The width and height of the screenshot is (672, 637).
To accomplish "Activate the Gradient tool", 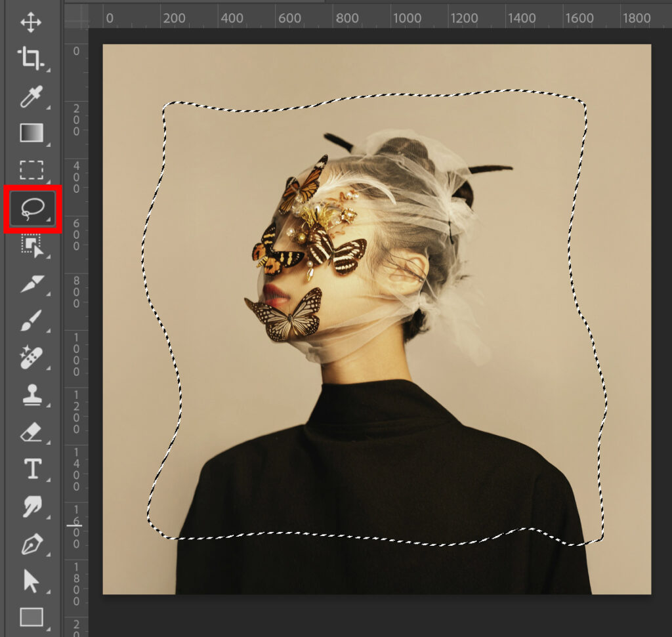I will 31,133.
